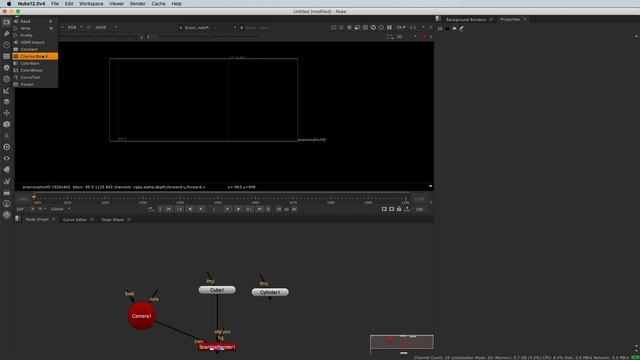The image size is (640, 360).
Task: Choose CheckerBoard from the Image menu
Action: [x=35, y=56]
